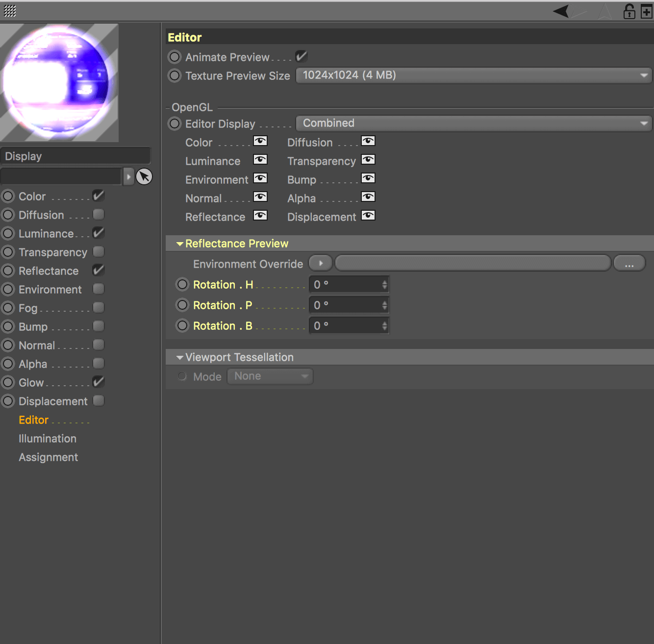This screenshot has height=644, width=654.
Task: Toggle the Transparency eye icon in OpenGL
Action: pyautogui.click(x=368, y=160)
